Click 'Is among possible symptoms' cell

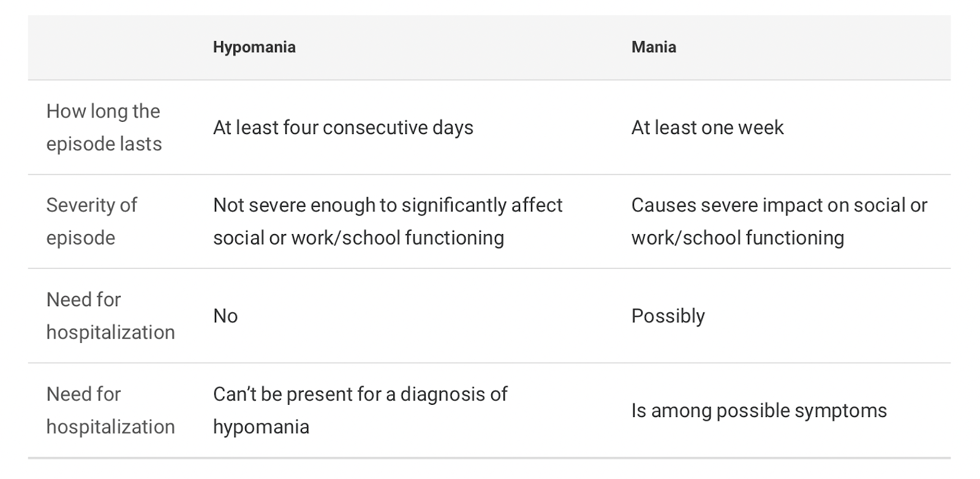[x=759, y=410]
